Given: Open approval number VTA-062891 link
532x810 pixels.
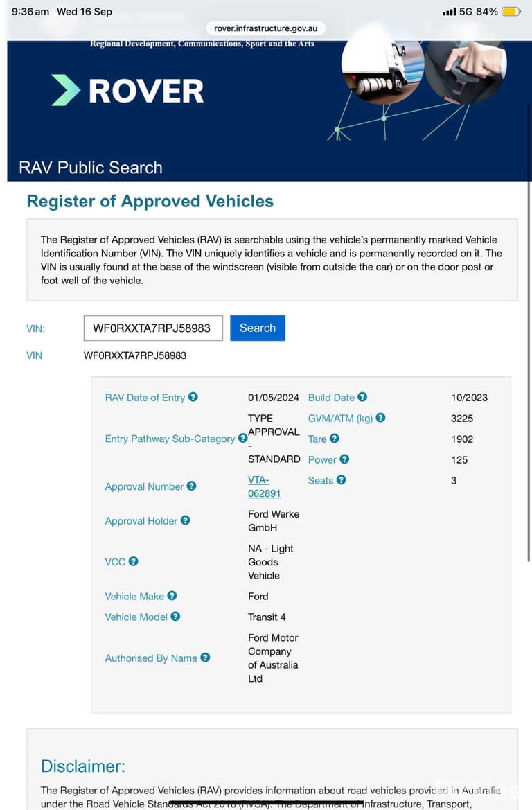Looking at the screenshot, I should pyautogui.click(x=264, y=486).
